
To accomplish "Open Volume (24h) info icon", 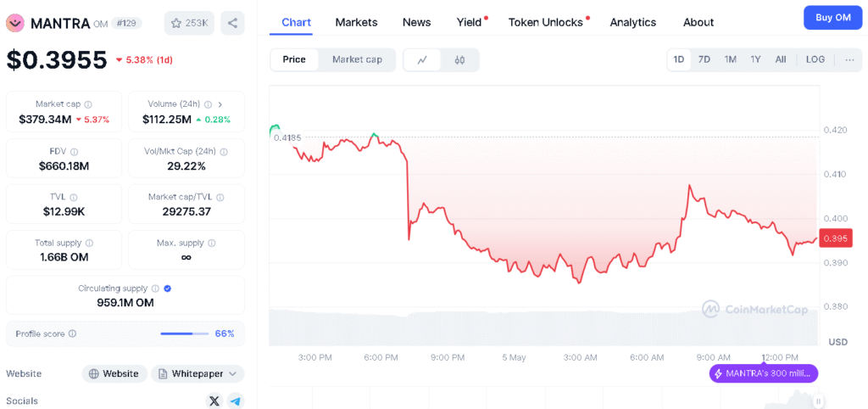I will point(209,104).
